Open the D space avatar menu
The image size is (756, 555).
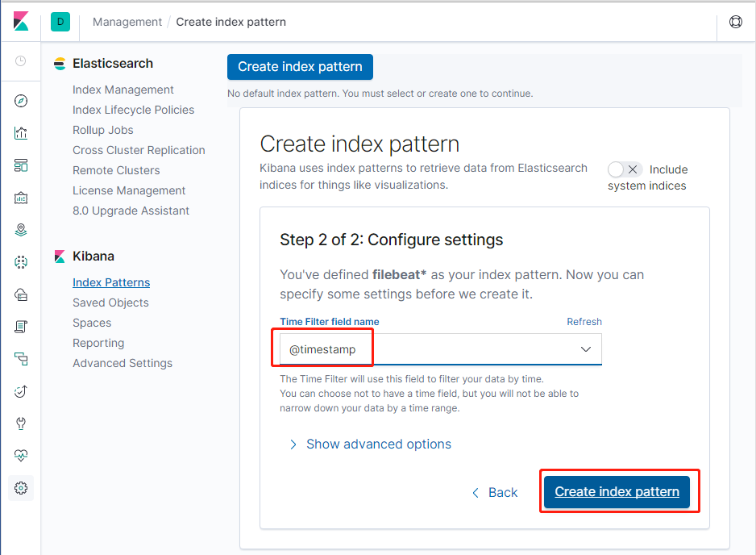point(60,22)
